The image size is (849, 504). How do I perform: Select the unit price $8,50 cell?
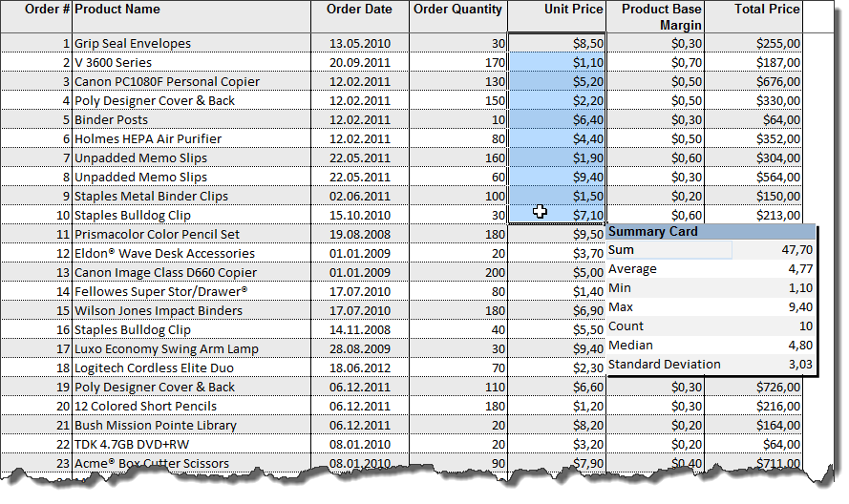coord(557,43)
